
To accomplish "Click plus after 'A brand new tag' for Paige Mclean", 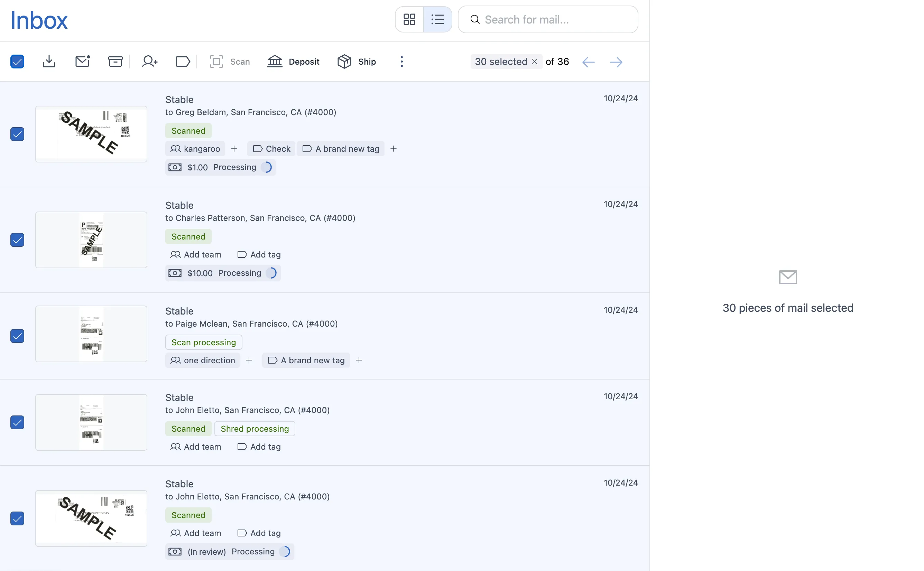I will pos(359,360).
